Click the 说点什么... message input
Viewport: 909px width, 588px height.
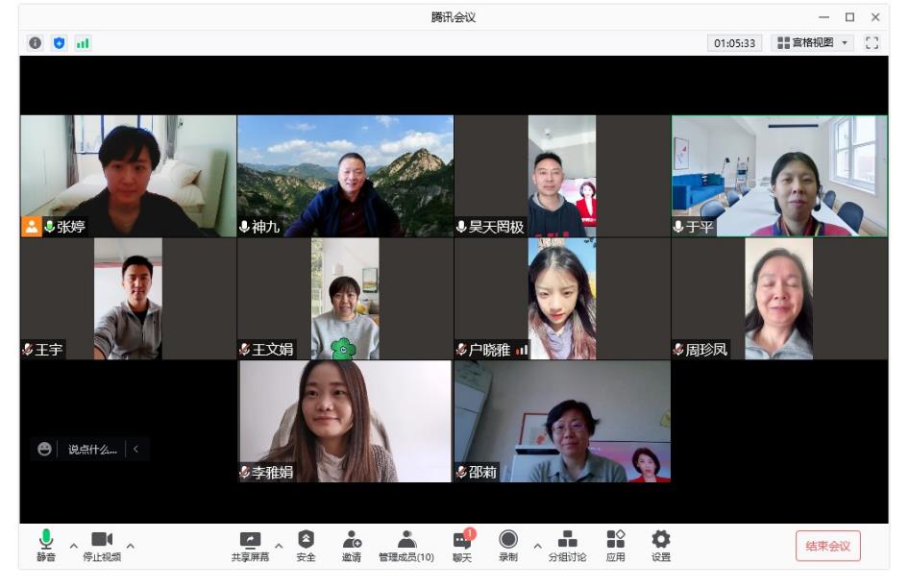[92, 450]
